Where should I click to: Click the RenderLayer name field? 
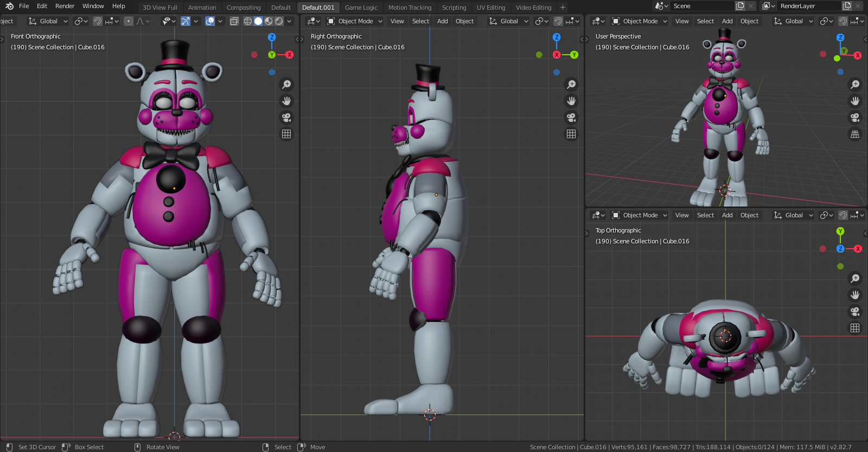click(809, 6)
